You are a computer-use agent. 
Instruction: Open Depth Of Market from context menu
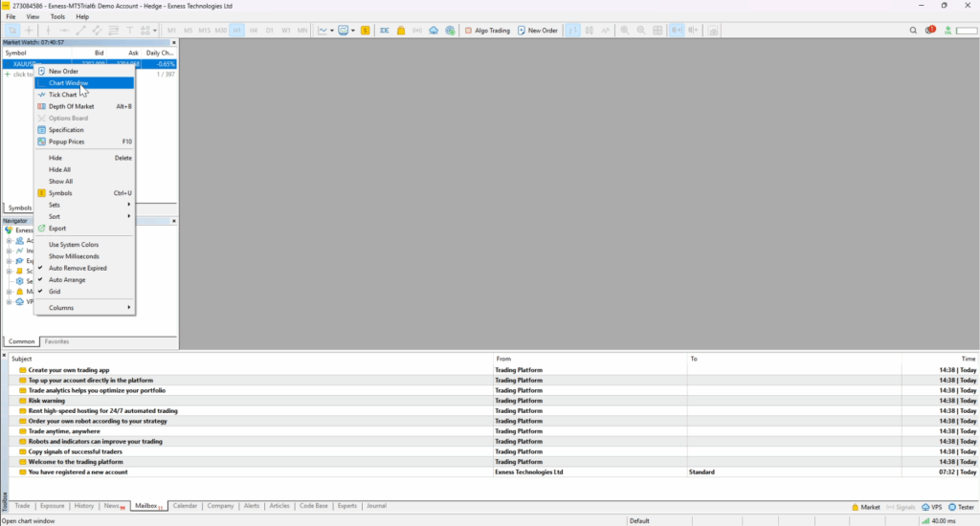coord(71,106)
